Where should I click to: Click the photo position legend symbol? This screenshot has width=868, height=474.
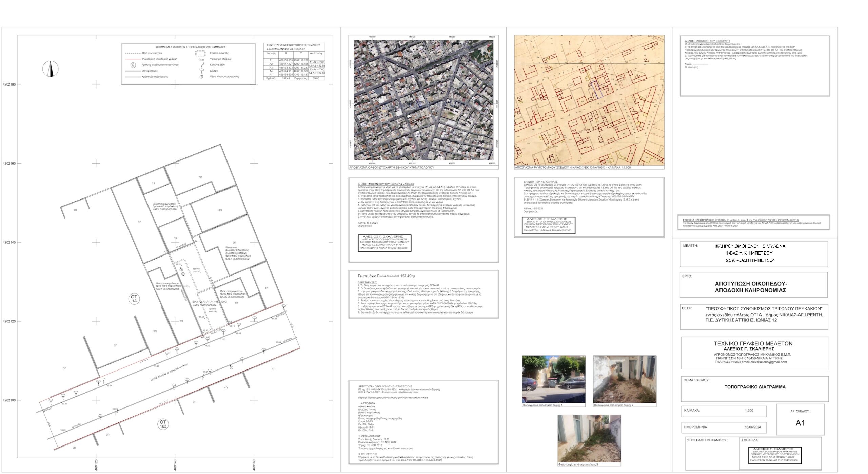201,76
